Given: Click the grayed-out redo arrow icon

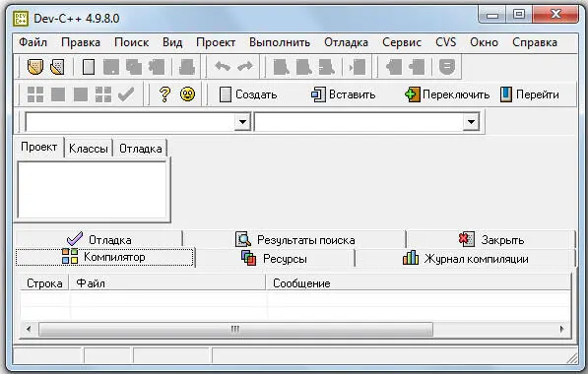Looking at the screenshot, I should (245, 67).
